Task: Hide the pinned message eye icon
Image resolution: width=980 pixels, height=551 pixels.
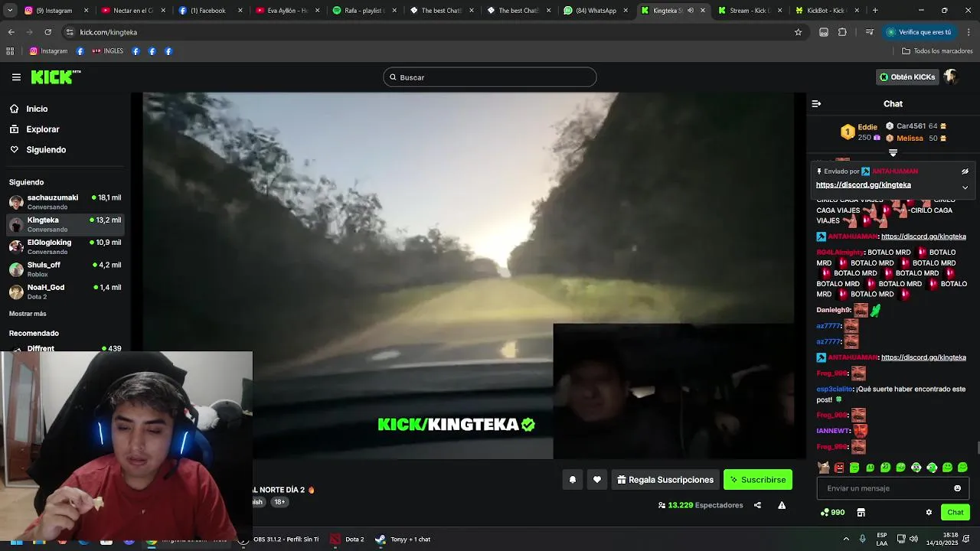Action: tap(965, 171)
